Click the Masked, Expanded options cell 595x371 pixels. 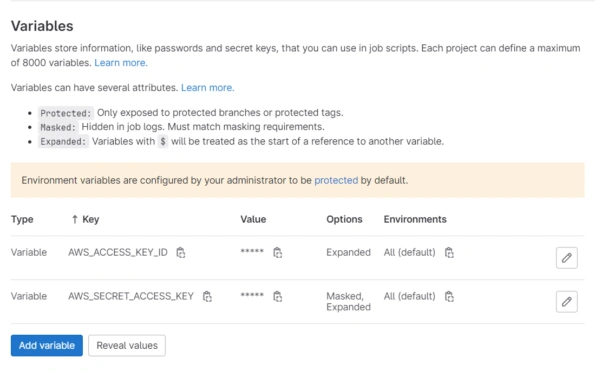tap(348, 301)
